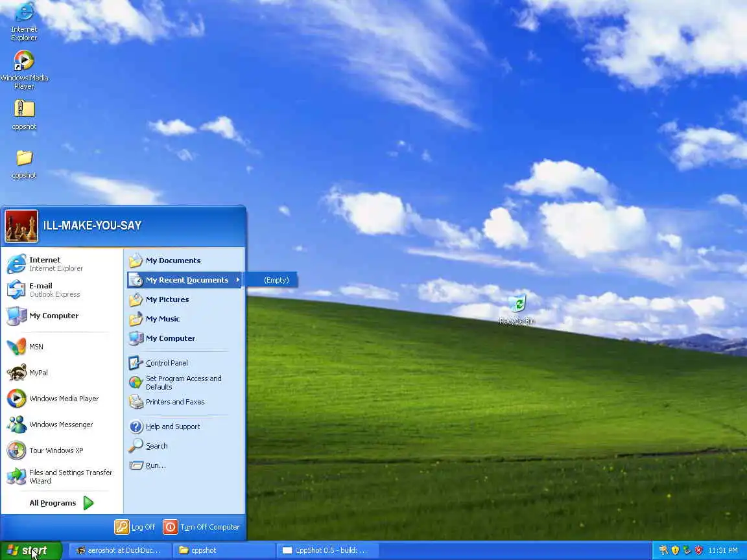The height and width of the screenshot is (560, 747).
Task: Click the chess user account picture
Action: click(x=21, y=226)
